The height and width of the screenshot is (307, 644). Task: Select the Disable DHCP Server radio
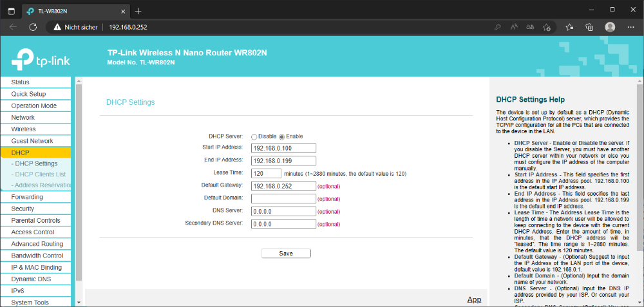tap(254, 136)
